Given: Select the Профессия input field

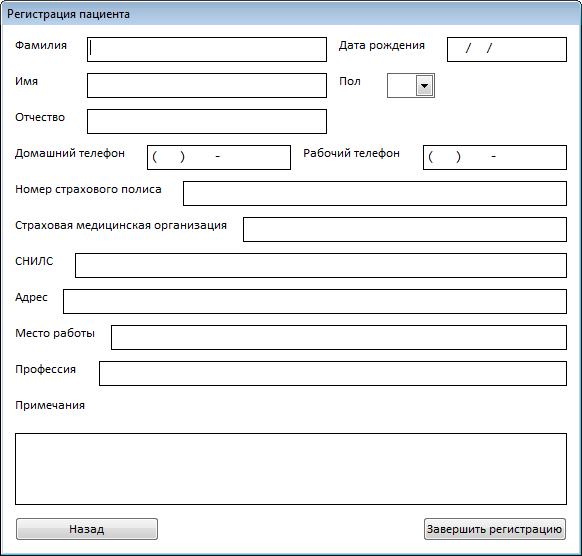Looking at the screenshot, I should tap(333, 373).
